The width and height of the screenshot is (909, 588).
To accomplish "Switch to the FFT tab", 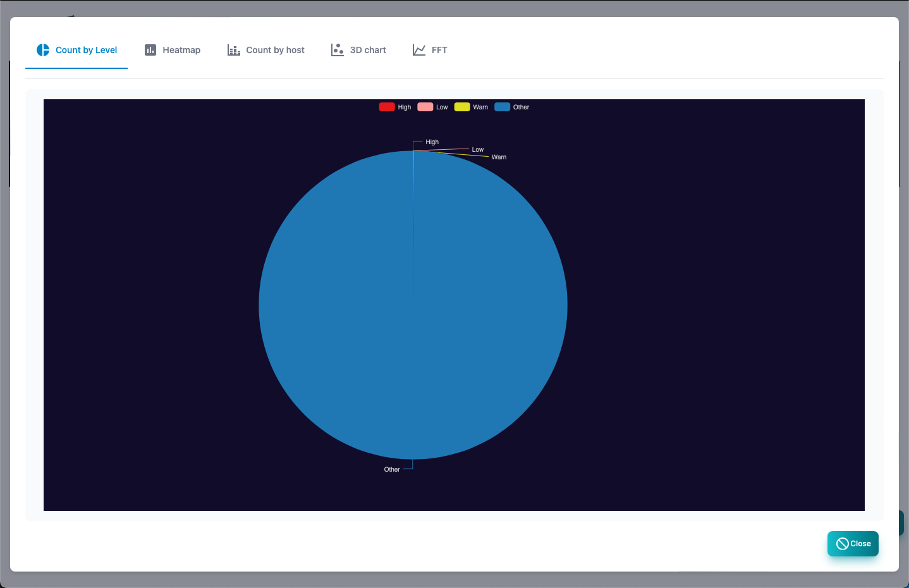I will point(430,50).
